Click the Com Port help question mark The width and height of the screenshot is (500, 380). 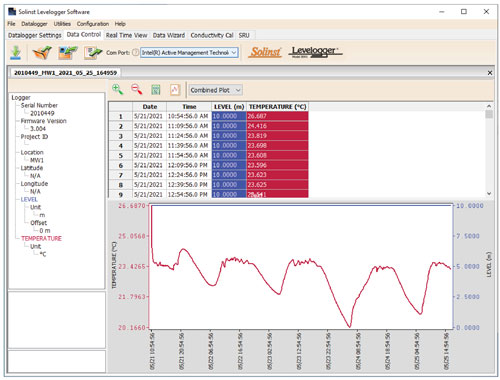click(x=135, y=53)
